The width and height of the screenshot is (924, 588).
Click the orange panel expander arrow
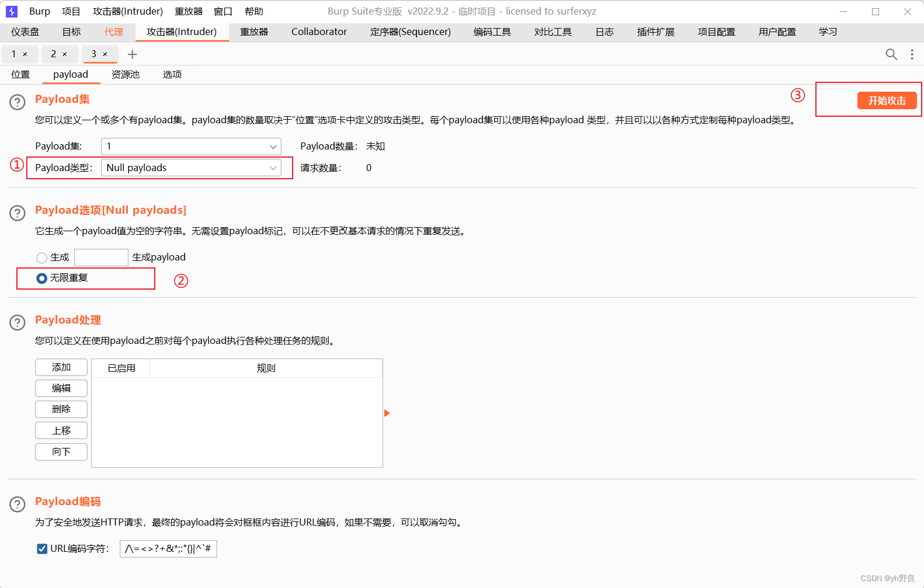387,413
